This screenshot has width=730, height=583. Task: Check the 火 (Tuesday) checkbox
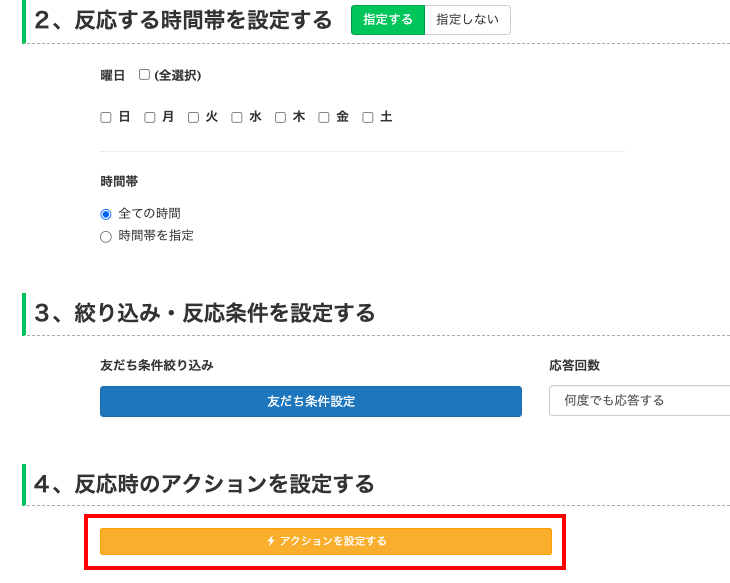click(193, 117)
